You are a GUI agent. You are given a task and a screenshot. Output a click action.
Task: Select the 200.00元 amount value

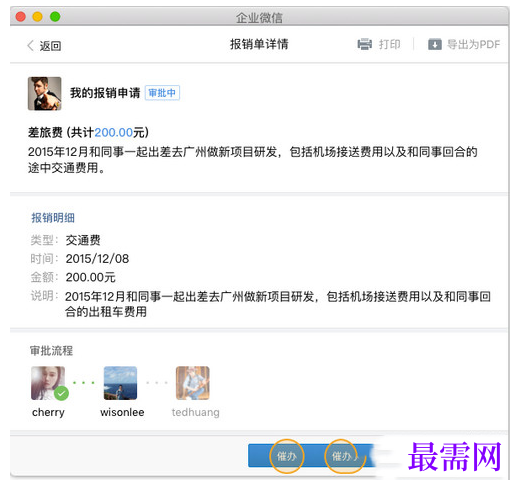coord(91,277)
